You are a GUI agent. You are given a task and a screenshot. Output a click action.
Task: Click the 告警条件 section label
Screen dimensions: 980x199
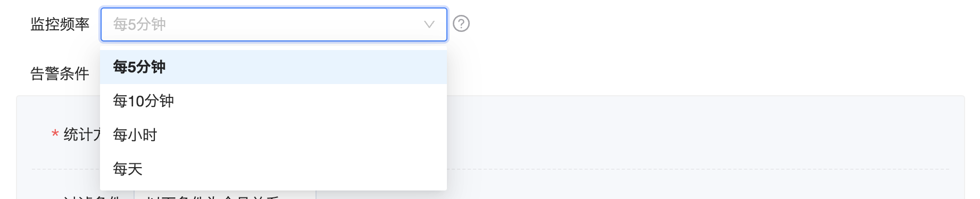click(x=60, y=74)
